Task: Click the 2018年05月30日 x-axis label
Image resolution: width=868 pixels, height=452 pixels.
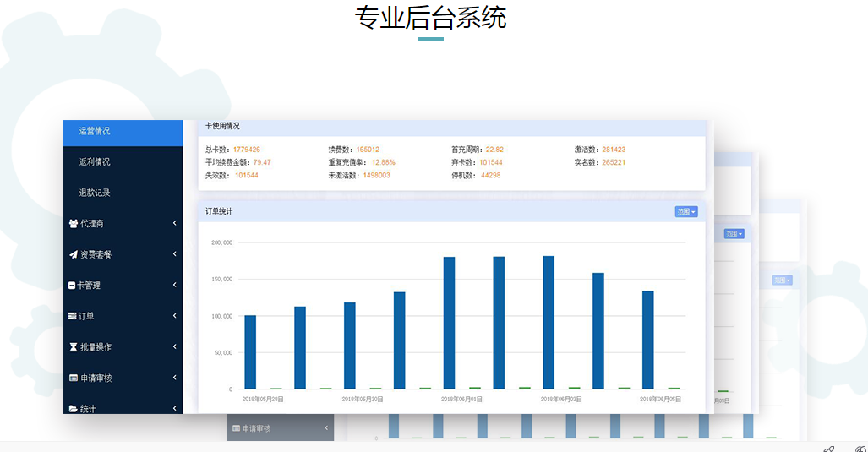Action: pos(363,399)
